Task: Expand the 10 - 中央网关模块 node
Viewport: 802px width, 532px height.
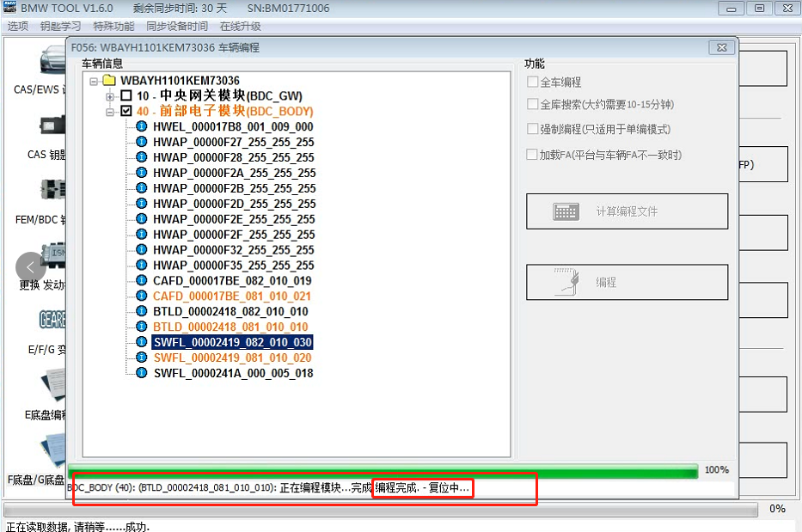Action: click(x=110, y=96)
